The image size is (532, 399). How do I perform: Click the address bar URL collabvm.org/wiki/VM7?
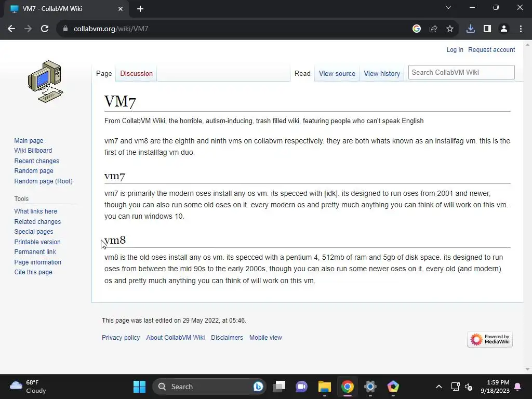tap(111, 29)
